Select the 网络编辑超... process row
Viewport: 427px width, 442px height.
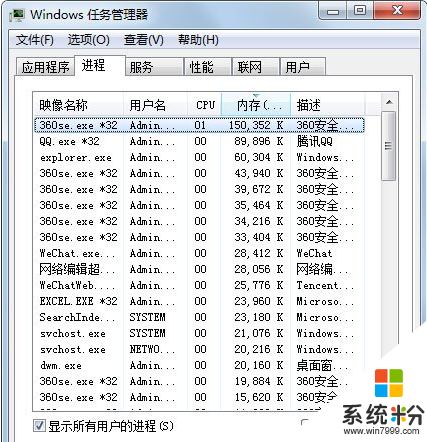click(x=199, y=269)
